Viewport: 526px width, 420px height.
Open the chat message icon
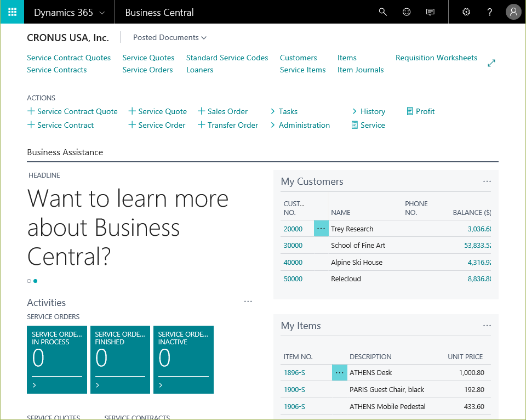click(x=430, y=12)
